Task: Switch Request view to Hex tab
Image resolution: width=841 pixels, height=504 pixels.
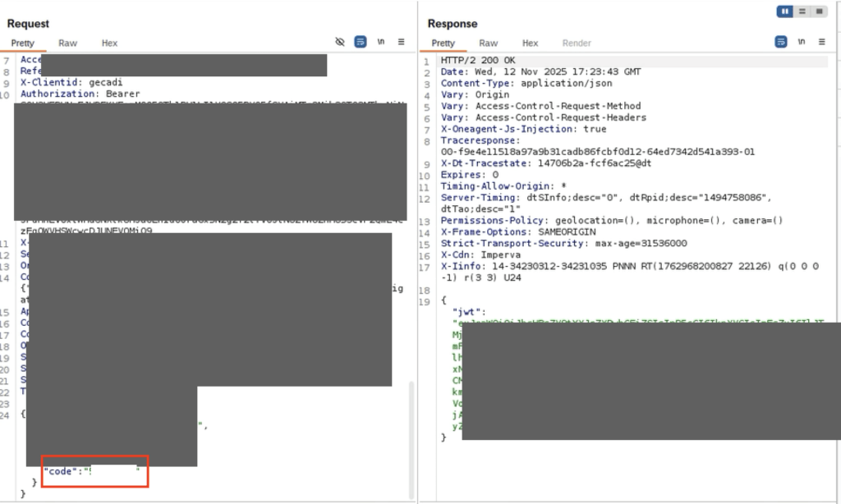Action: 109,43
